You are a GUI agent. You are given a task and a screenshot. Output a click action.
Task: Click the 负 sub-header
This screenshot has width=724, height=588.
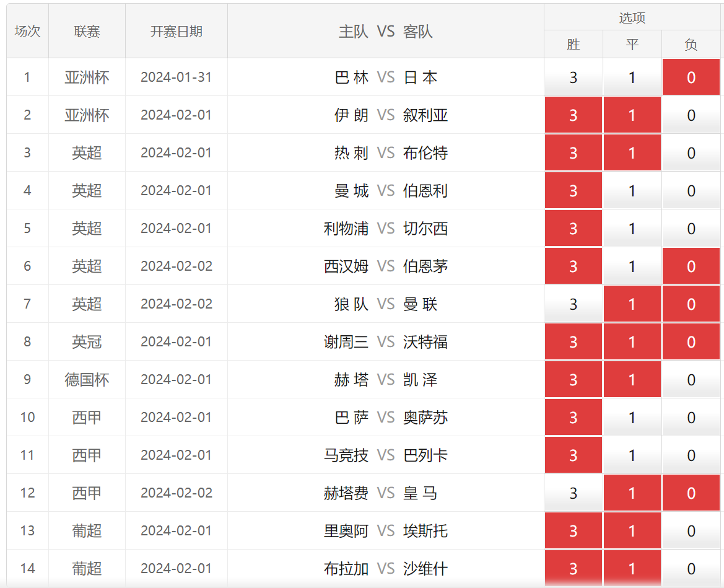point(691,45)
